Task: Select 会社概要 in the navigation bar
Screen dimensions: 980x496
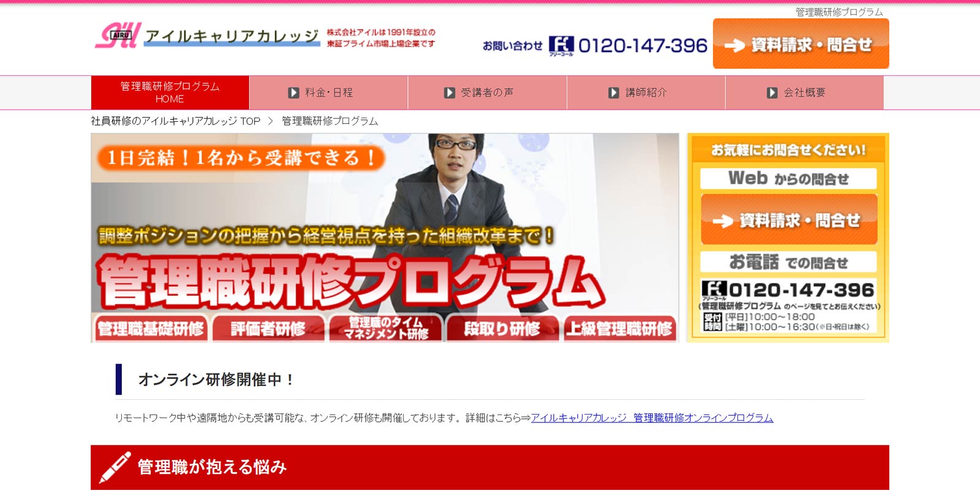Action: 804,92
